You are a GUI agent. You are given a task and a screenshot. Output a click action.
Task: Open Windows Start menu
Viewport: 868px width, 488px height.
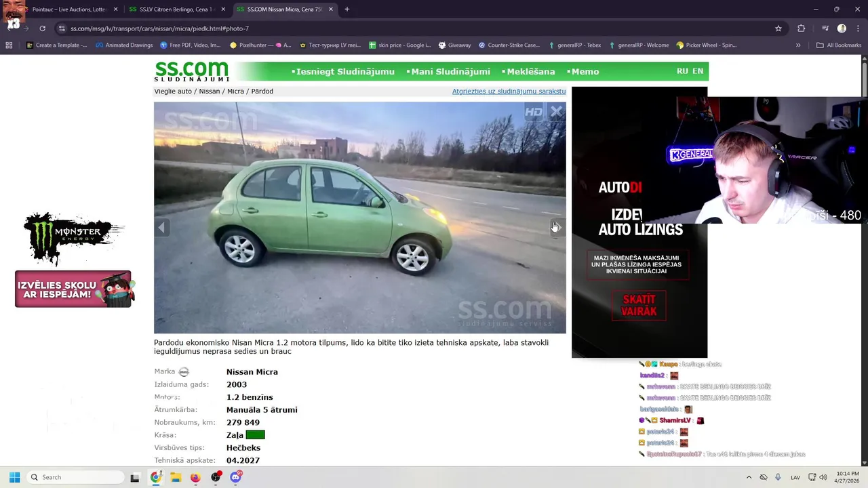pyautogui.click(x=14, y=477)
